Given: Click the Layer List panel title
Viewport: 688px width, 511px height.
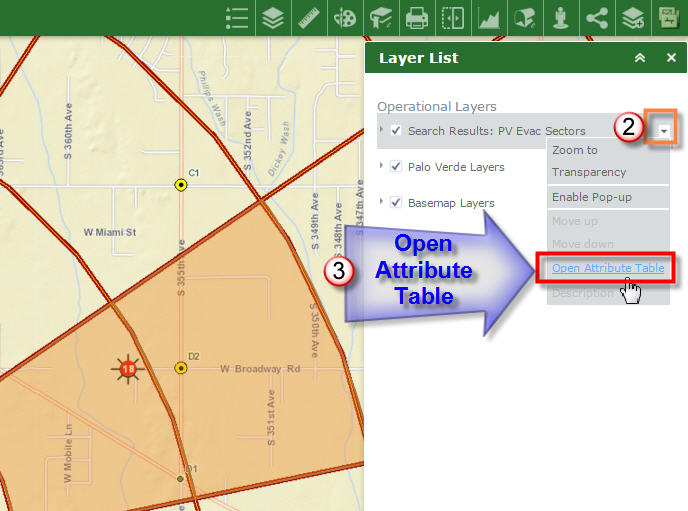Looking at the screenshot, I should point(418,58).
